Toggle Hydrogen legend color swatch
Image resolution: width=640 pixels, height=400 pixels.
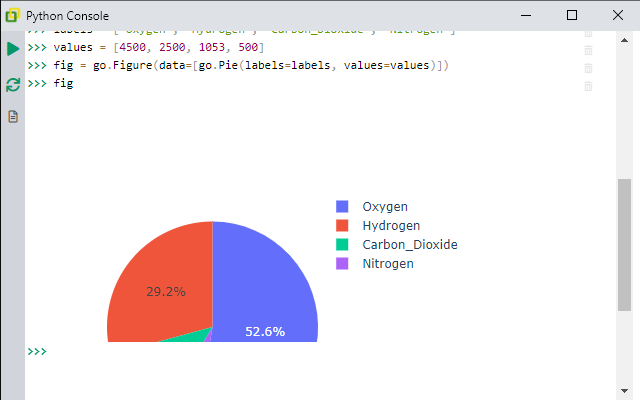click(342, 226)
